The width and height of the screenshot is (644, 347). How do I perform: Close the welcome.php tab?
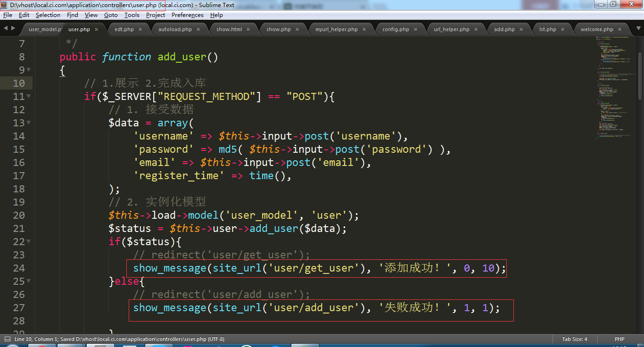(x=620, y=29)
